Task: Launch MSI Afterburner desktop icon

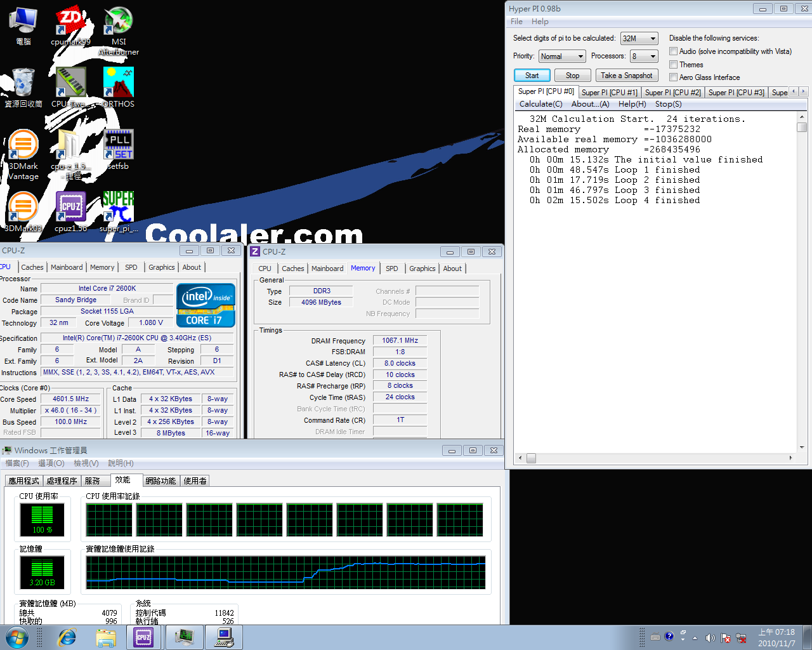Action: pos(119,31)
